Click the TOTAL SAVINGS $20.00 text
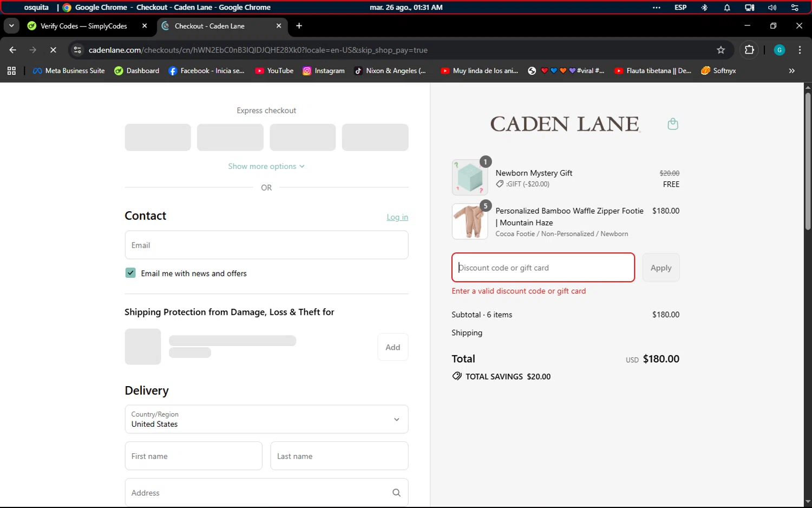The width and height of the screenshot is (812, 508). (508, 376)
